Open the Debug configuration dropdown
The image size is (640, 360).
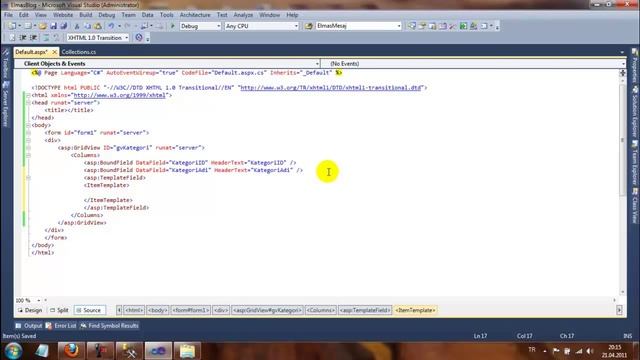[200, 26]
